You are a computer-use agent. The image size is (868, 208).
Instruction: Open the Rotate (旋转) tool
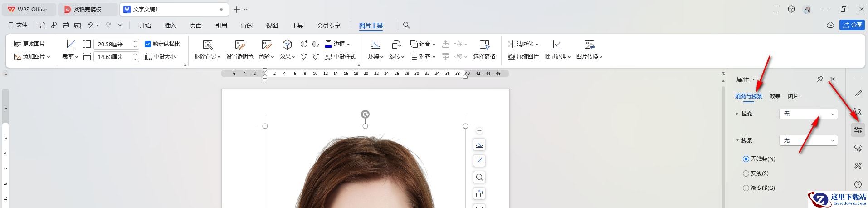click(x=396, y=50)
